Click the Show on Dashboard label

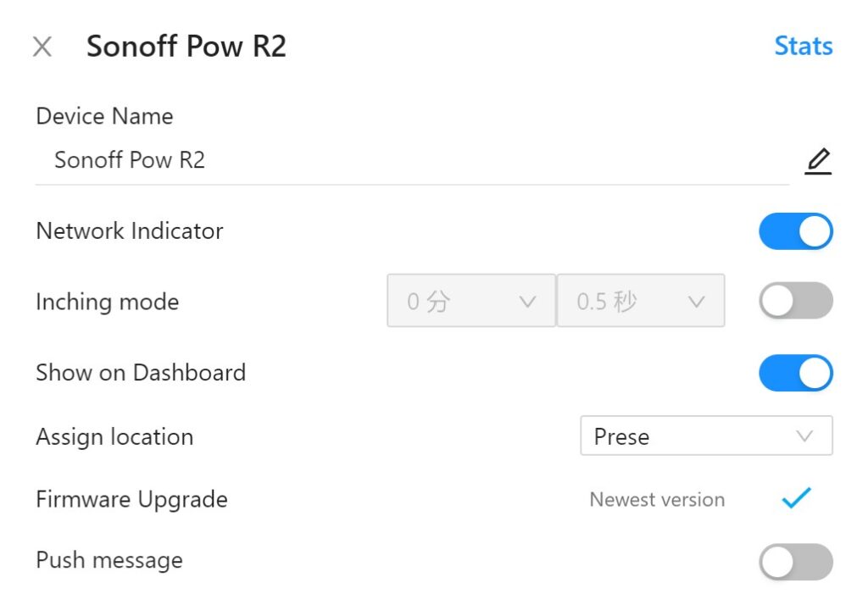click(x=141, y=373)
